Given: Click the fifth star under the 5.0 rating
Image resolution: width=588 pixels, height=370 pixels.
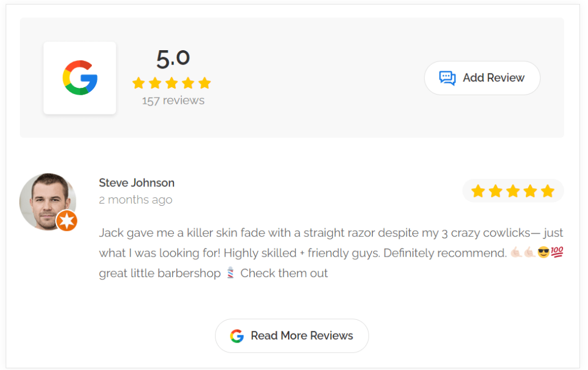Looking at the screenshot, I should point(205,83).
